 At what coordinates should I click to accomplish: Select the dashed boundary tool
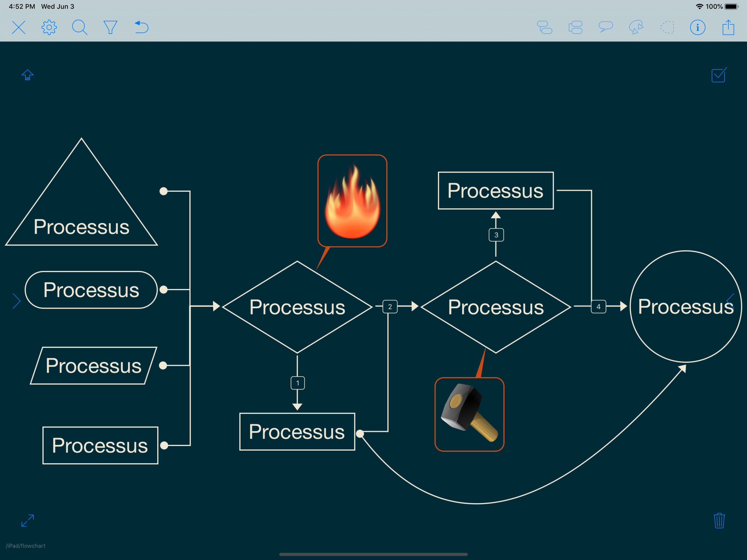[x=667, y=27]
